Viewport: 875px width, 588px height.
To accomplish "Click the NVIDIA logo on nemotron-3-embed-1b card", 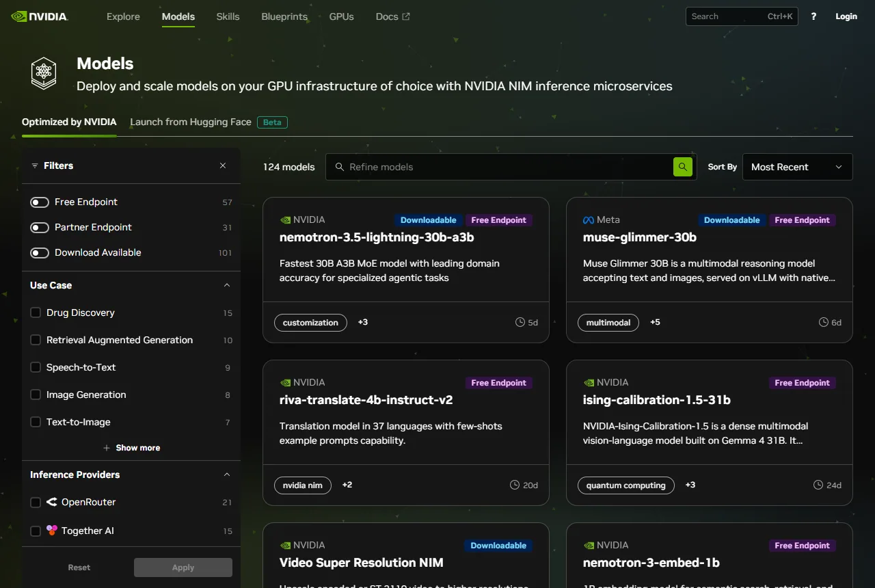I will (x=589, y=546).
